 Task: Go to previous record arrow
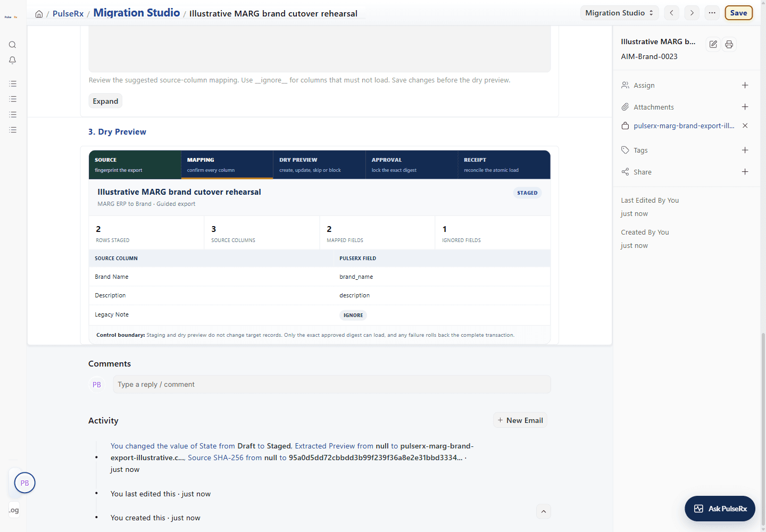(672, 13)
